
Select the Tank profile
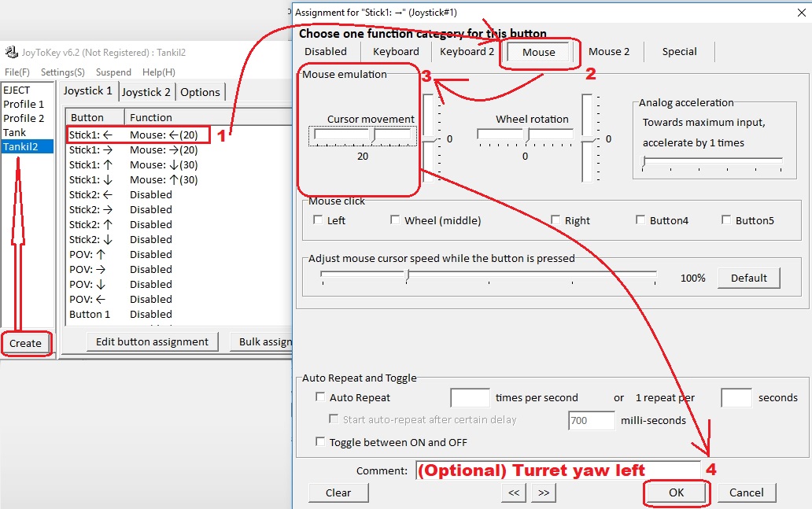point(28,132)
